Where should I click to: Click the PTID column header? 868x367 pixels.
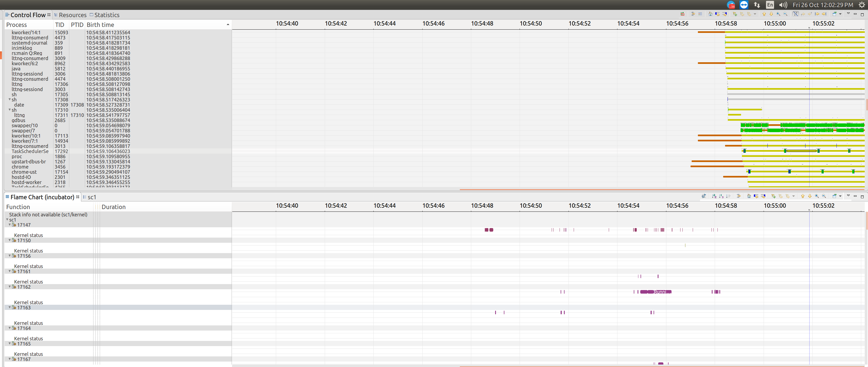click(77, 24)
